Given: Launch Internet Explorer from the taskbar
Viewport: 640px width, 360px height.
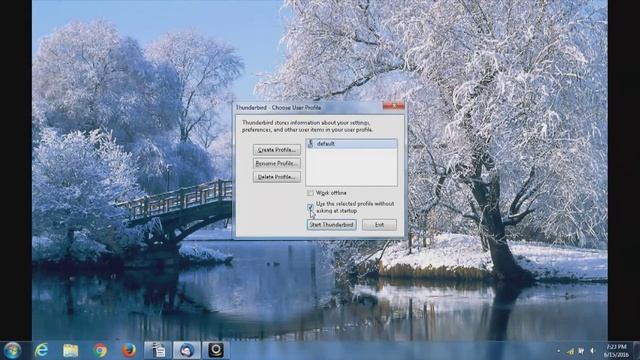Looking at the screenshot, I should (41, 351).
